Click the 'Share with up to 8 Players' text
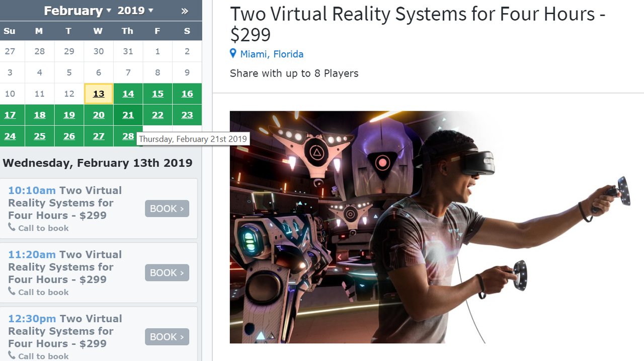 coord(294,74)
